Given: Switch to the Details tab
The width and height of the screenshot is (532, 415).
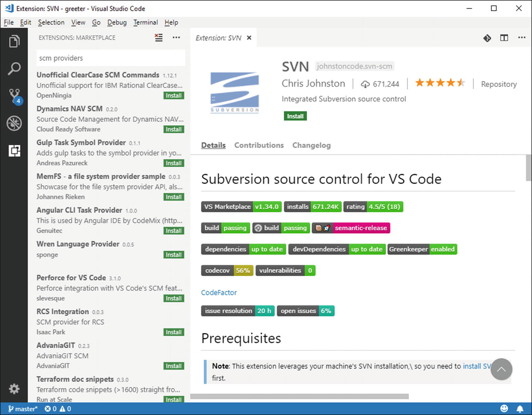Looking at the screenshot, I should pos(213,145).
